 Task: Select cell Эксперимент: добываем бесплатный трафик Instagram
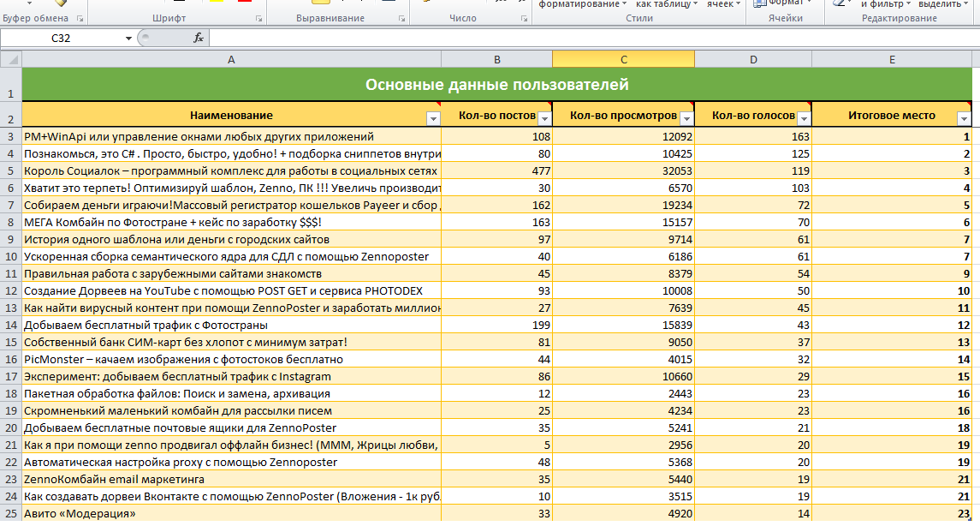231,377
